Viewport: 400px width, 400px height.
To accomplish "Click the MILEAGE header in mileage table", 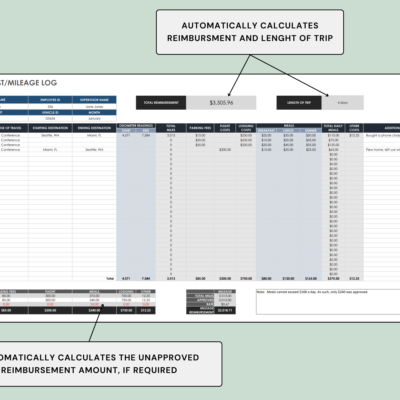I will [225, 291].
